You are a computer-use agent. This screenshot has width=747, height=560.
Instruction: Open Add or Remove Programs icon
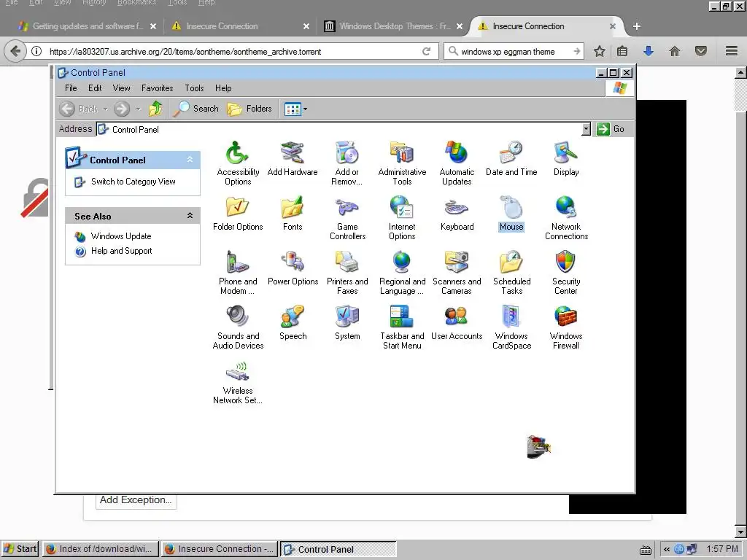(x=347, y=163)
